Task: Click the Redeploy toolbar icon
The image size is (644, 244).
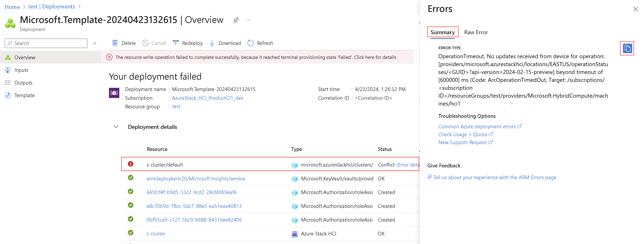Action: tap(176, 43)
